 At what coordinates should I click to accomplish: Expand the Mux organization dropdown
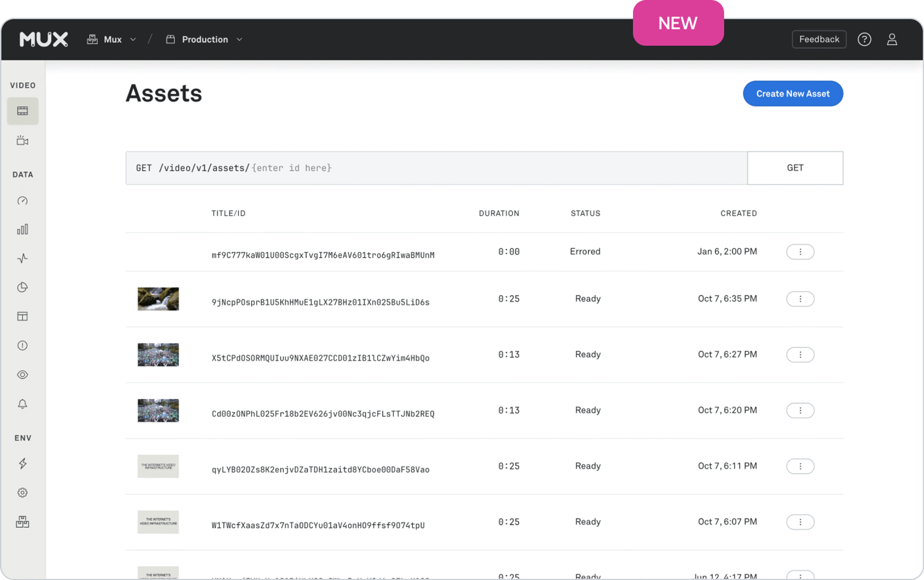coord(133,39)
